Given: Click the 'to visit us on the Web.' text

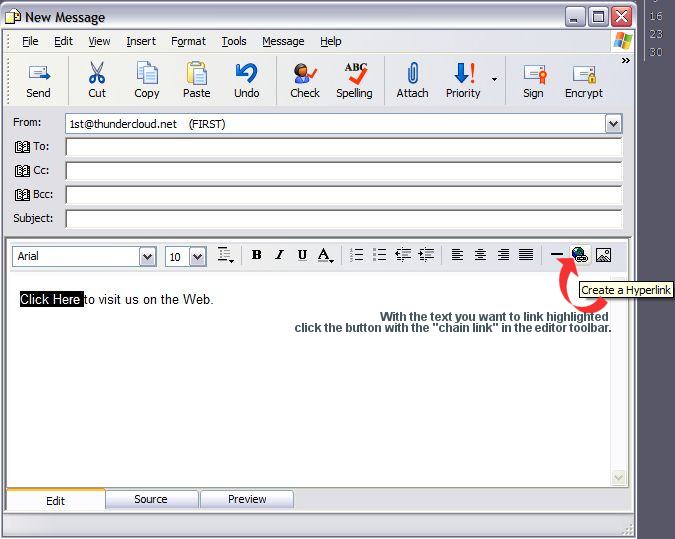Looking at the screenshot, I should point(149,299).
